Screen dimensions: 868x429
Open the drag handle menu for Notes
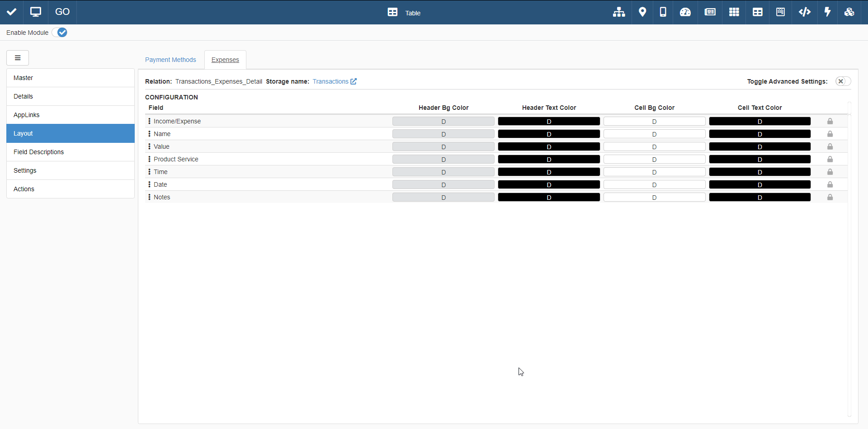click(149, 197)
